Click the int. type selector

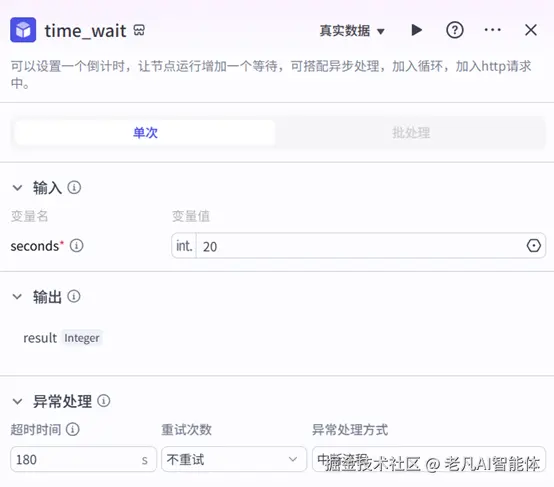click(x=184, y=246)
